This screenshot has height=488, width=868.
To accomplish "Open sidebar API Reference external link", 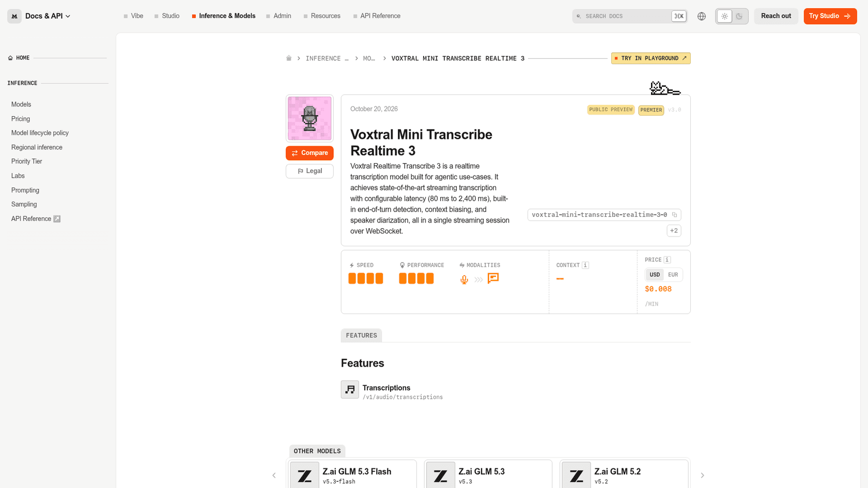I will coord(36,218).
